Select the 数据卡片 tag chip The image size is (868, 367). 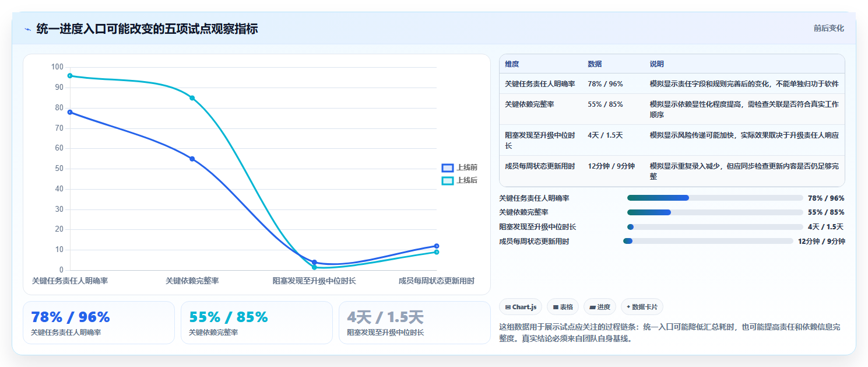click(642, 307)
